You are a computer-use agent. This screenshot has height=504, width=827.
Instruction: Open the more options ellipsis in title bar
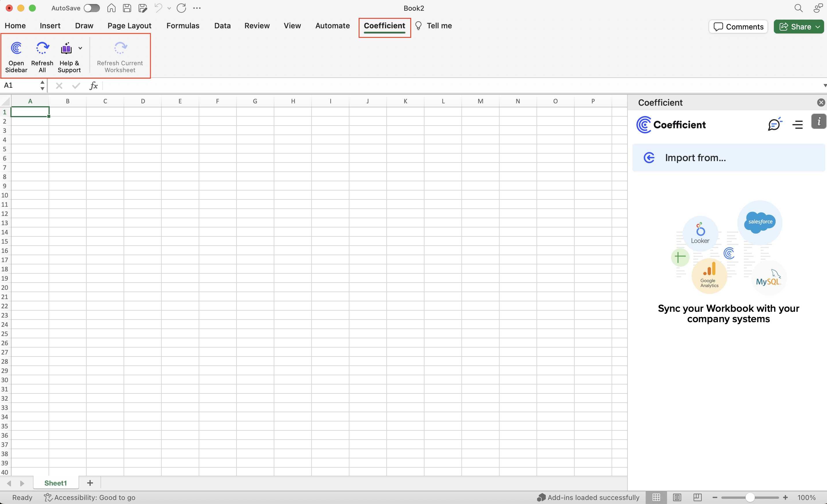(x=197, y=8)
